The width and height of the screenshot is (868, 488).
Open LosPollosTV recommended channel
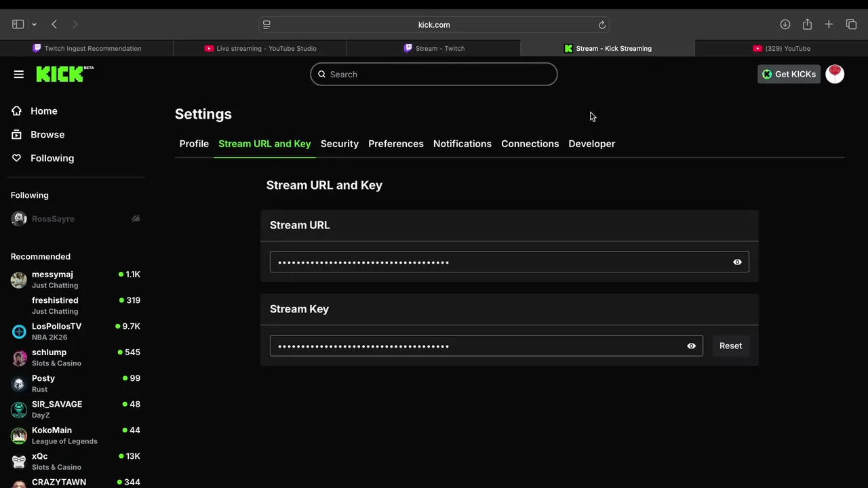[76, 331]
